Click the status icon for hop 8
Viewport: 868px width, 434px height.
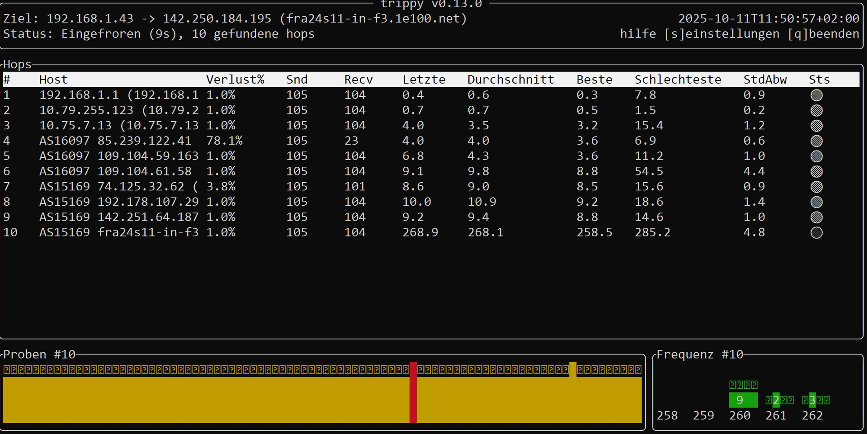point(816,202)
